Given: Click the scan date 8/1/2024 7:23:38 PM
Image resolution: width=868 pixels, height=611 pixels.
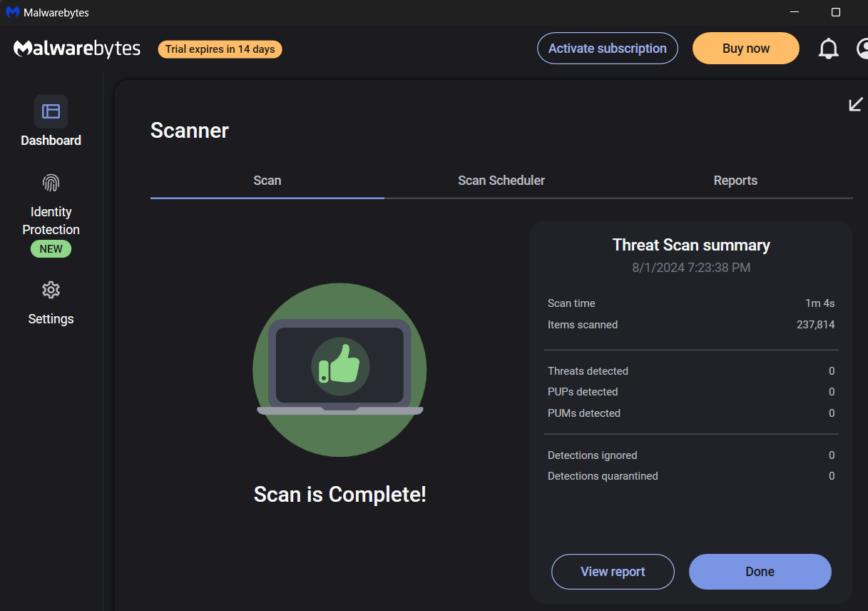Looking at the screenshot, I should (x=691, y=268).
